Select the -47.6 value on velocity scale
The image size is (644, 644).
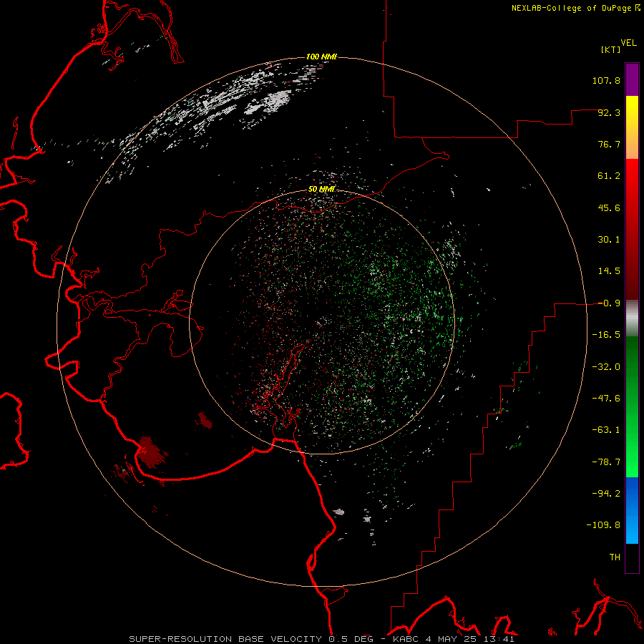click(606, 399)
